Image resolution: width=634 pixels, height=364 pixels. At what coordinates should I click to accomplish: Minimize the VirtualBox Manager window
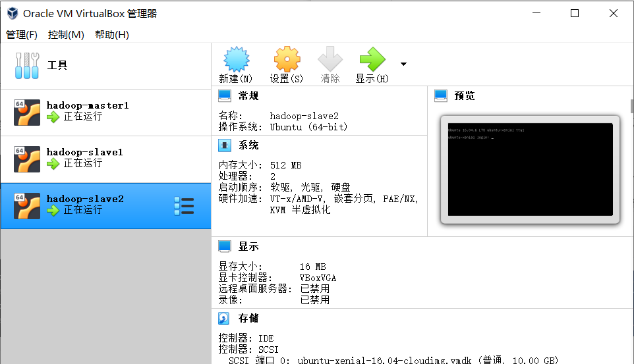[x=536, y=13]
